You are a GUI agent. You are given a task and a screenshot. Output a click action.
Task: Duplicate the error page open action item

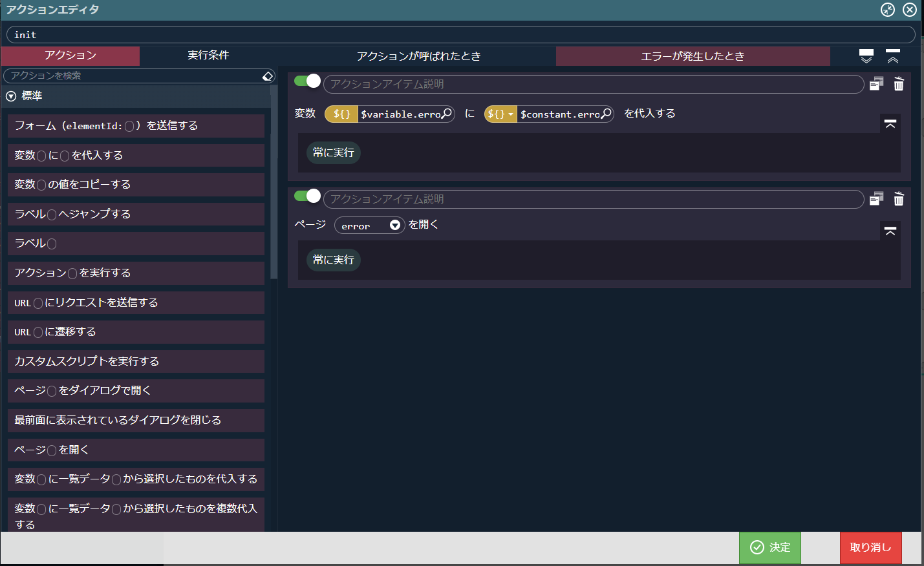[876, 199]
